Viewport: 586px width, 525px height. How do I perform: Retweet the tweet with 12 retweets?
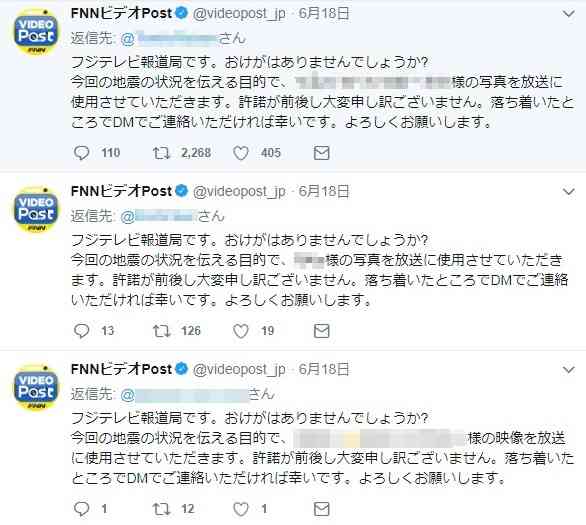pyautogui.click(x=161, y=509)
